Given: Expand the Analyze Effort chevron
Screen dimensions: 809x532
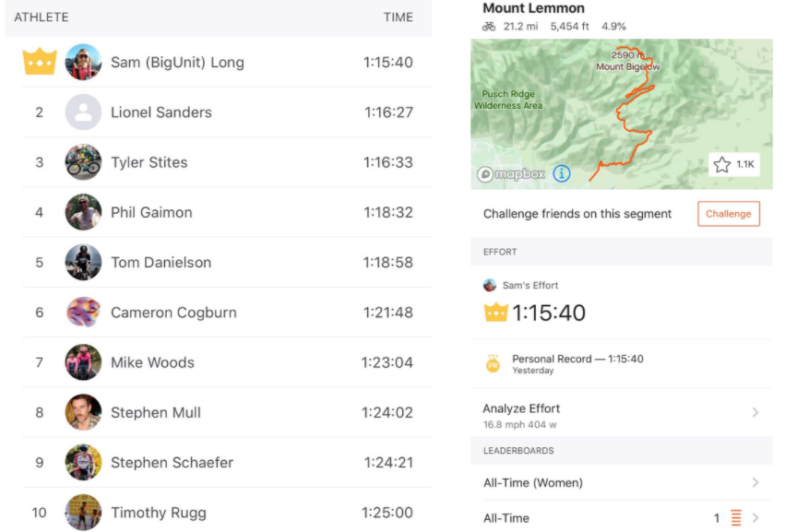Looking at the screenshot, I should coord(755,412).
